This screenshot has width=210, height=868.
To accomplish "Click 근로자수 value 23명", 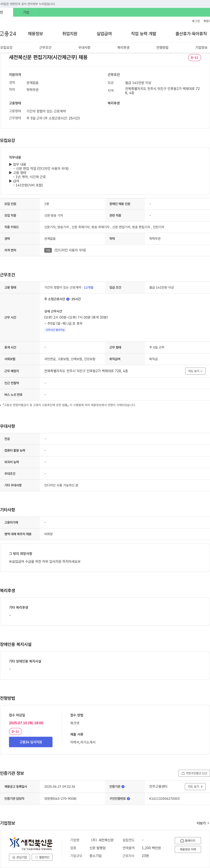I will click(x=145, y=856).
